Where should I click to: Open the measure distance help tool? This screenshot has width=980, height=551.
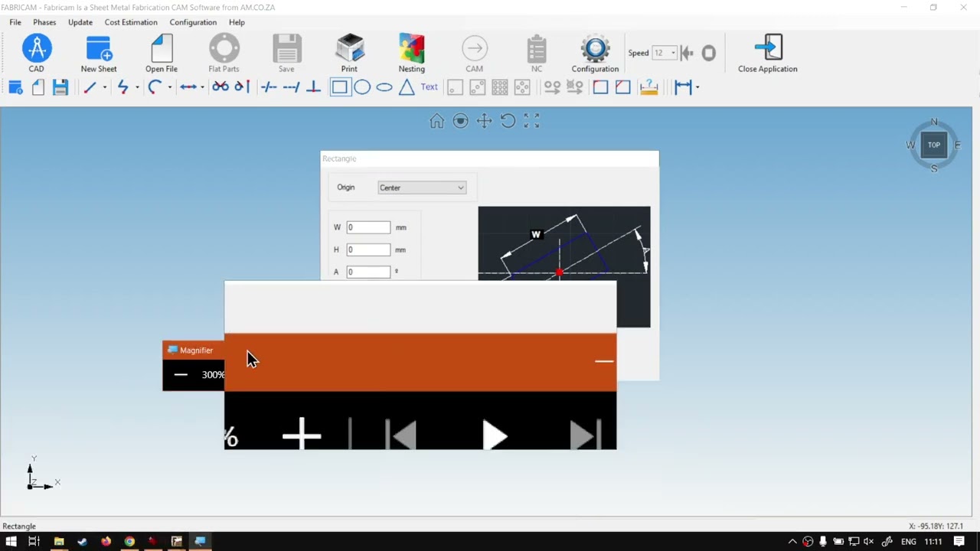point(648,87)
